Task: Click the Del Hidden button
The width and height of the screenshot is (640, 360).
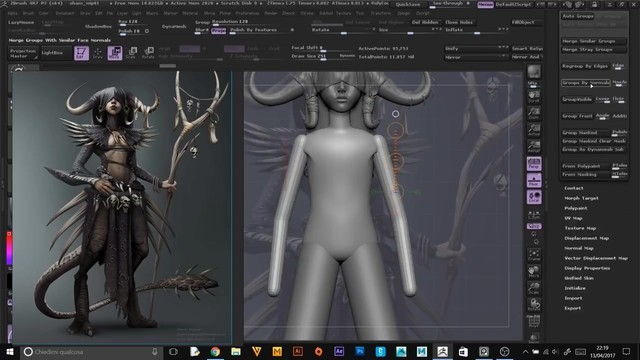Action: [424, 22]
